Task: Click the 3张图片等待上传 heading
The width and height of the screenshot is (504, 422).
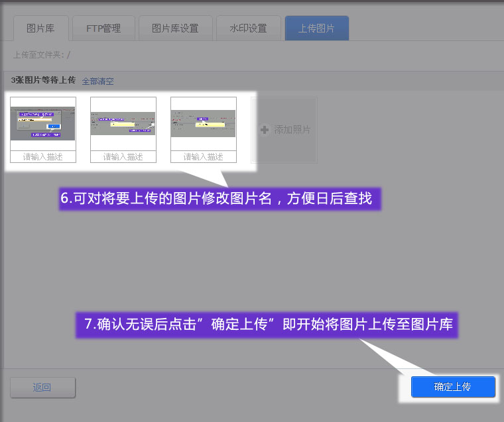Action: coord(43,81)
